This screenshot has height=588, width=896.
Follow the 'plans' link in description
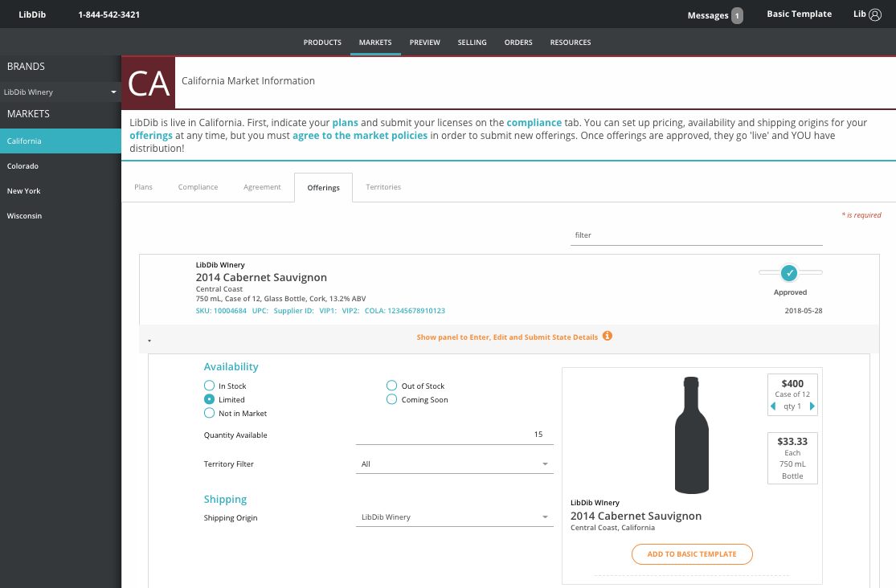(x=346, y=122)
